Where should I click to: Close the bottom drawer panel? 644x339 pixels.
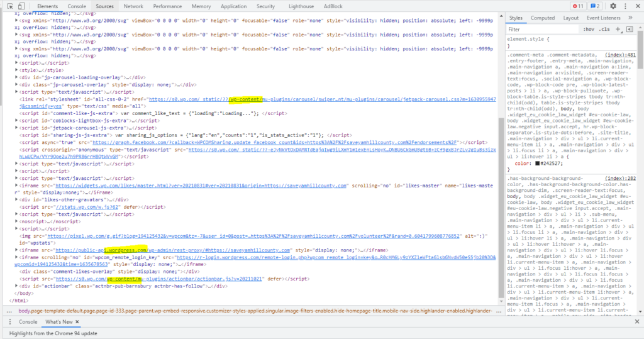637,322
